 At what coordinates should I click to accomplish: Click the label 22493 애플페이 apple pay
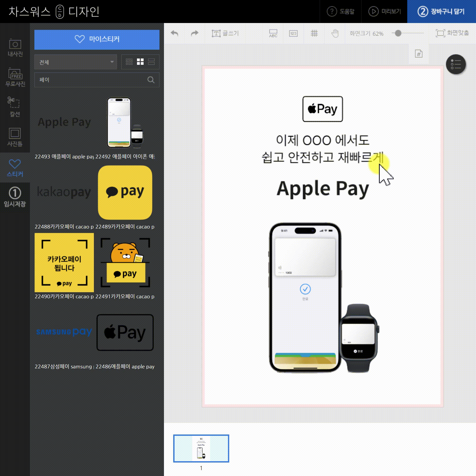point(64,157)
